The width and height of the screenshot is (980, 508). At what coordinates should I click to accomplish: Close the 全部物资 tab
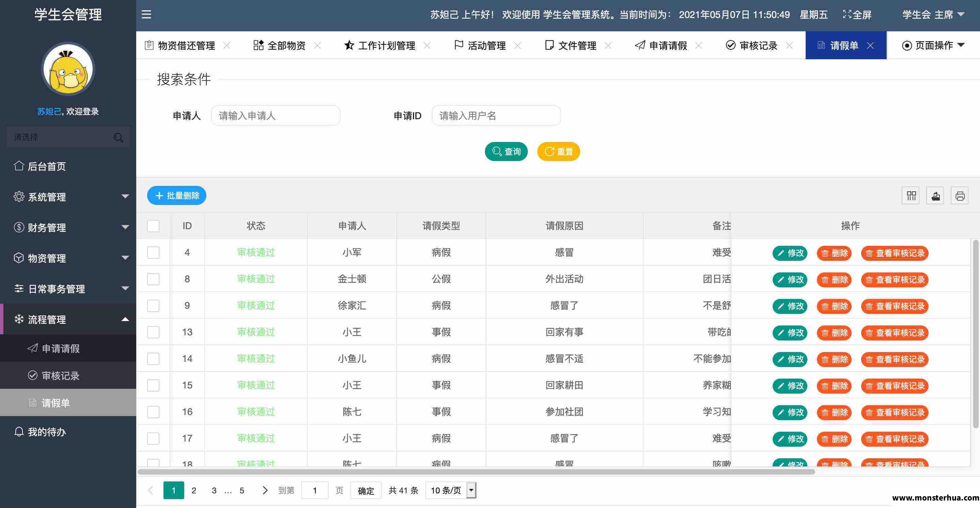(x=317, y=46)
